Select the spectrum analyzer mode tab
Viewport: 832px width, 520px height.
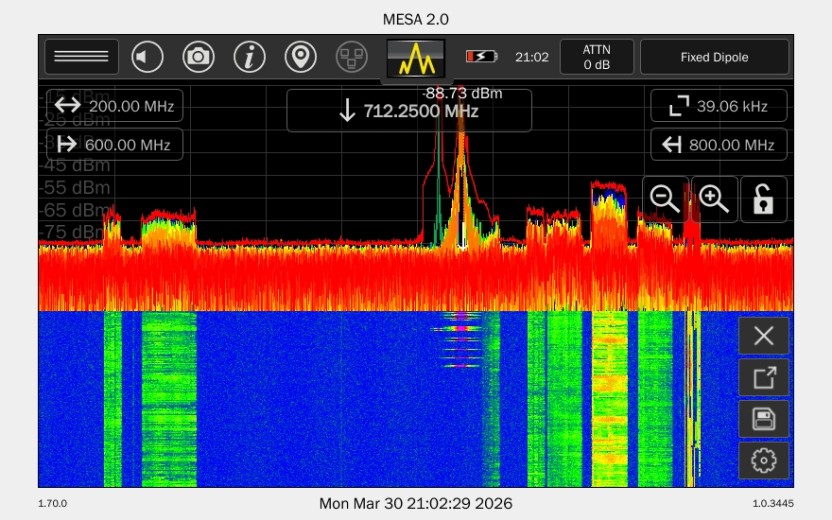[415, 59]
